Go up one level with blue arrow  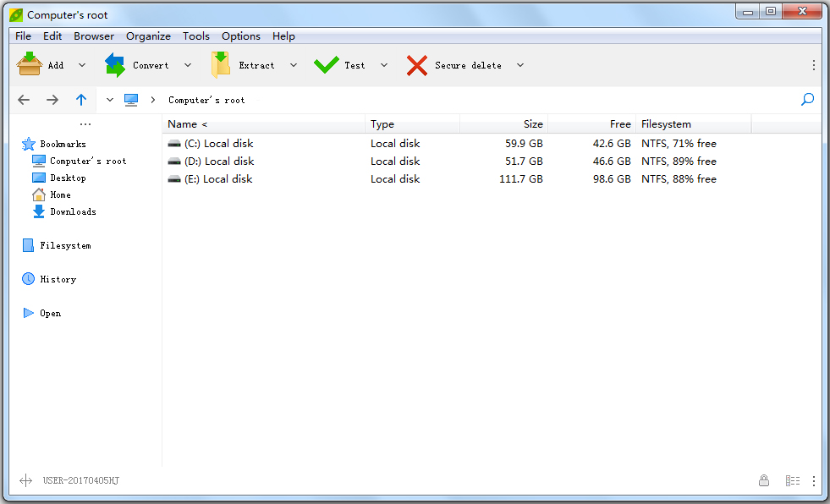[81, 100]
